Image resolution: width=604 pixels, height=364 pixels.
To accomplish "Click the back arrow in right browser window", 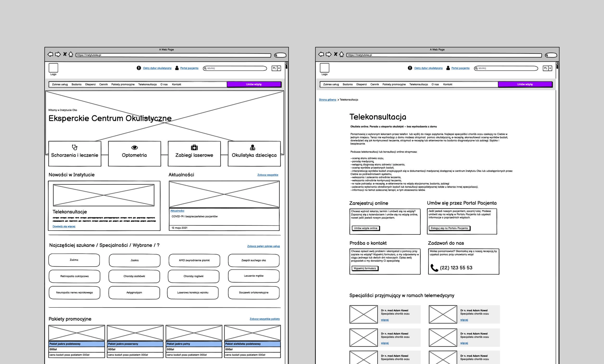I will pos(321,54).
